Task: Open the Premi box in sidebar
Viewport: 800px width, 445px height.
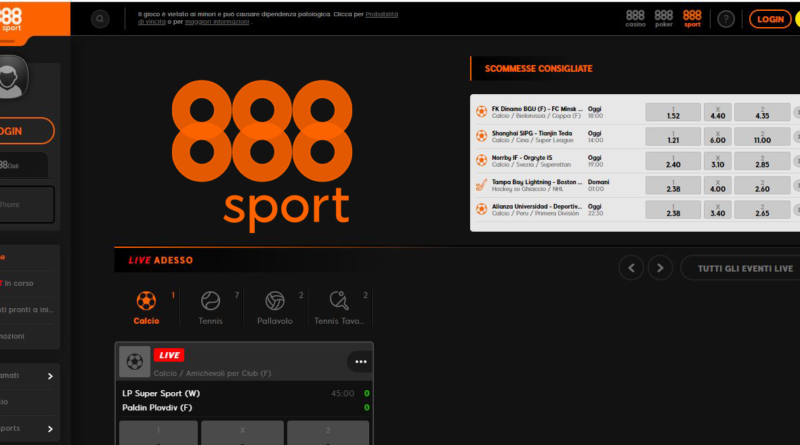Action: tap(27, 205)
